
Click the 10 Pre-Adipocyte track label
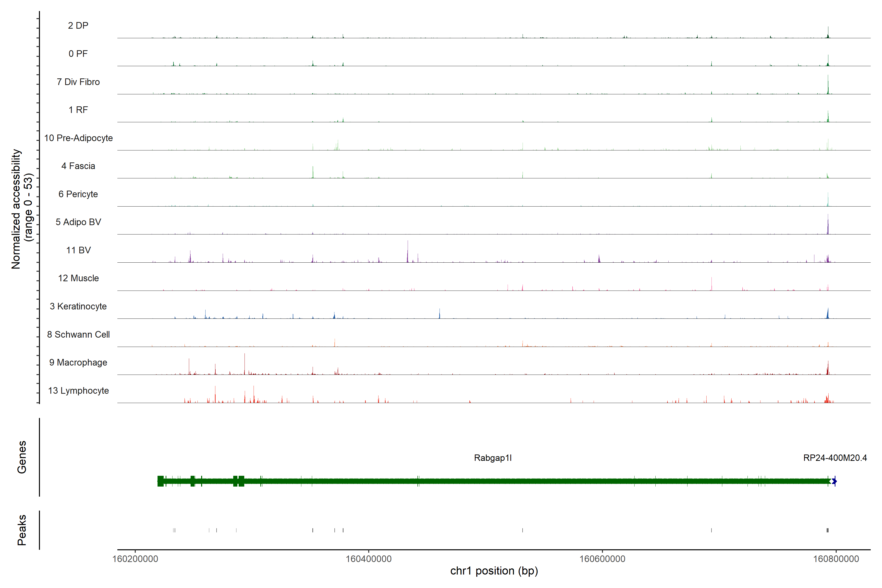78,138
